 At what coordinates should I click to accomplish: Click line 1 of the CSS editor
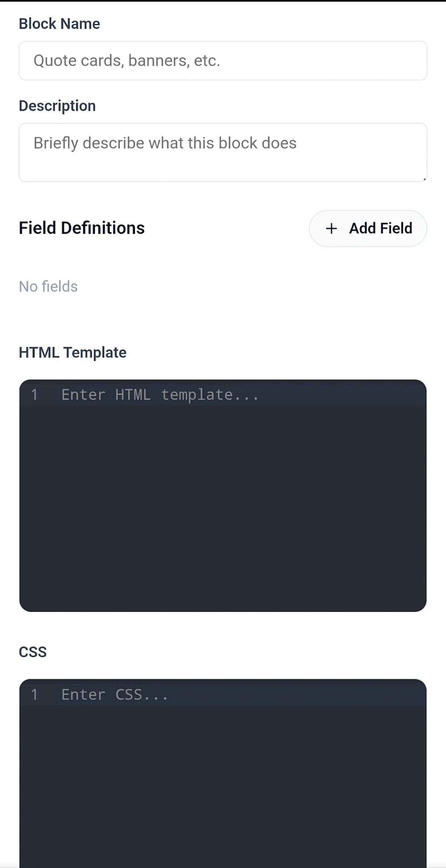click(x=240, y=695)
